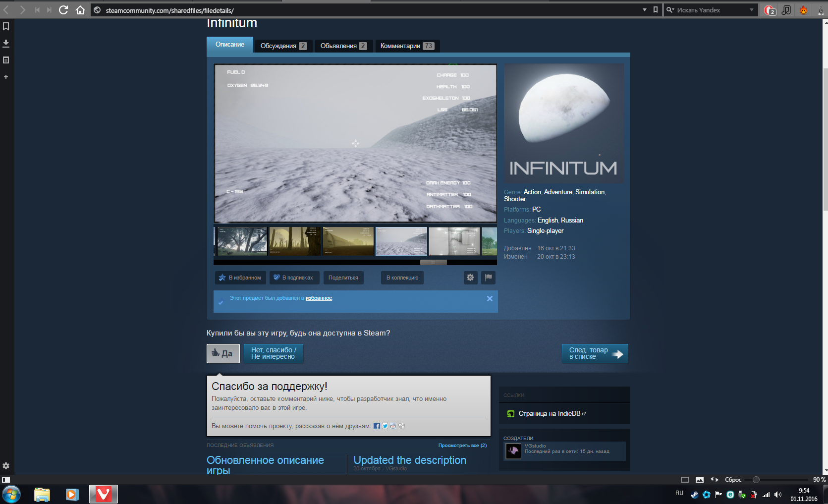Toggle the side panel visibility

[x=6, y=480]
